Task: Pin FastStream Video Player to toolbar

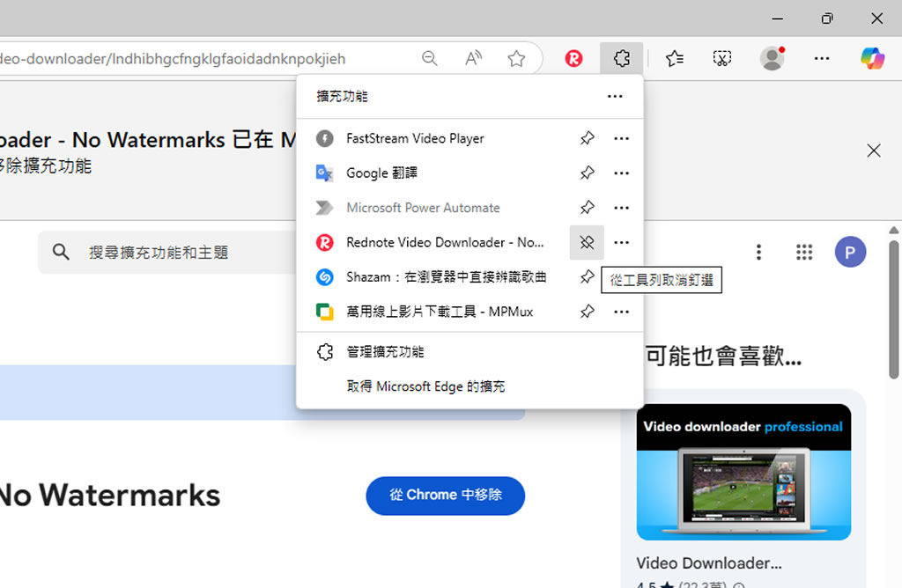Action: click(587, 138)
